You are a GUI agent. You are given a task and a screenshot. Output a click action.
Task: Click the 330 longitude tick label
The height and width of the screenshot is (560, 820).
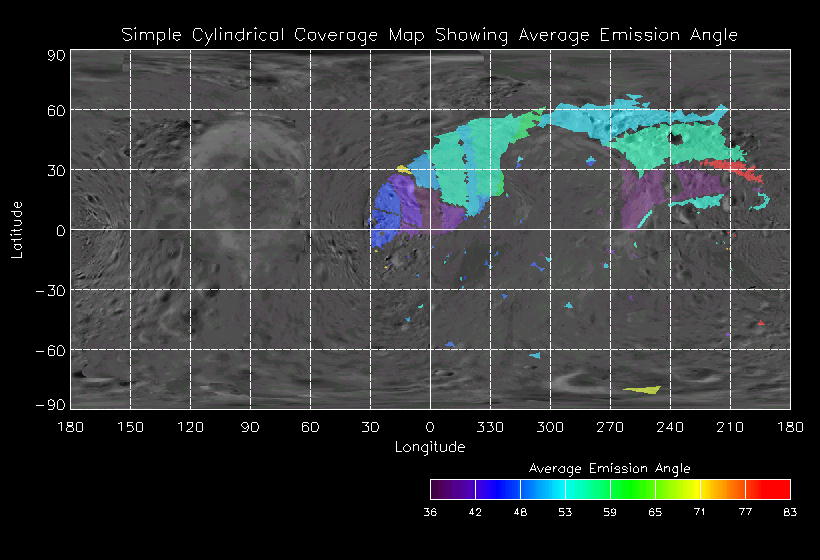point(490,427)
